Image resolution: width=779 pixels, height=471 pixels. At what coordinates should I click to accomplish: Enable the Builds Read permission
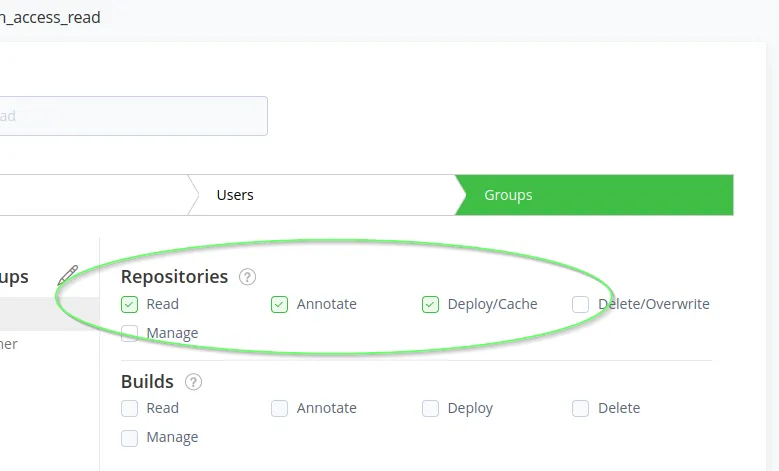[x=129, y=408]
